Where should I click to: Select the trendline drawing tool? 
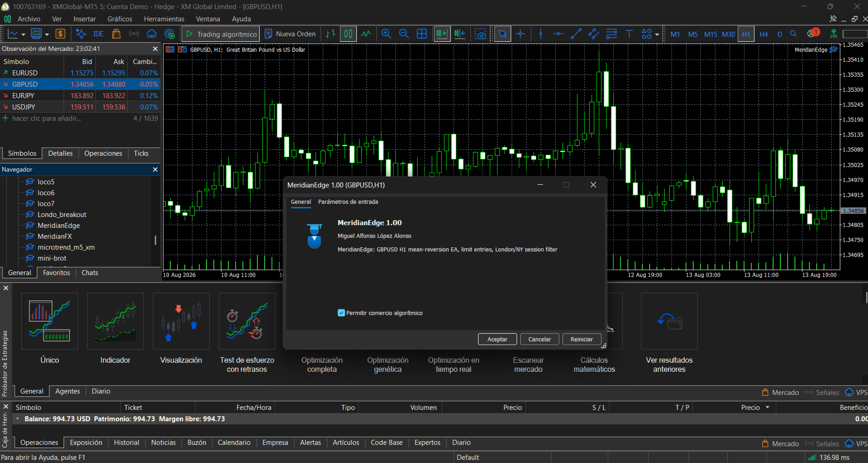pos(576,34)
